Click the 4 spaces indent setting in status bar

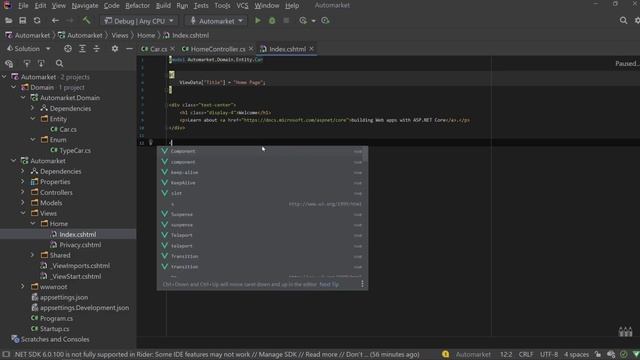tap(576, 354)
